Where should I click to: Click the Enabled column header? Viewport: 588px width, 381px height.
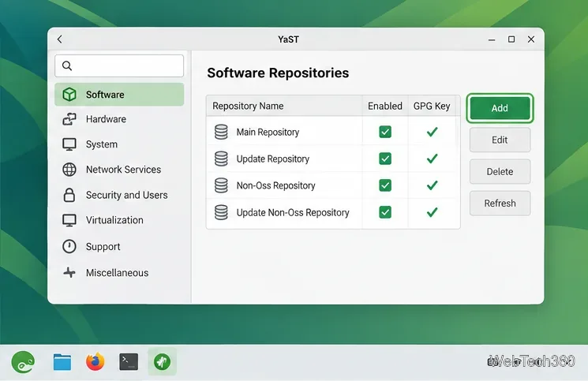pyautogui.click(x=384, y=106)
